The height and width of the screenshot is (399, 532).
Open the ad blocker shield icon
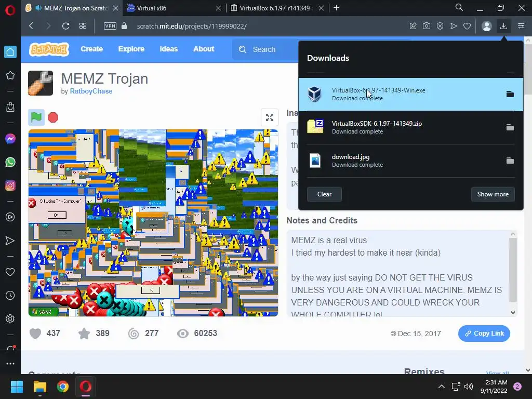tap(440, 26)
